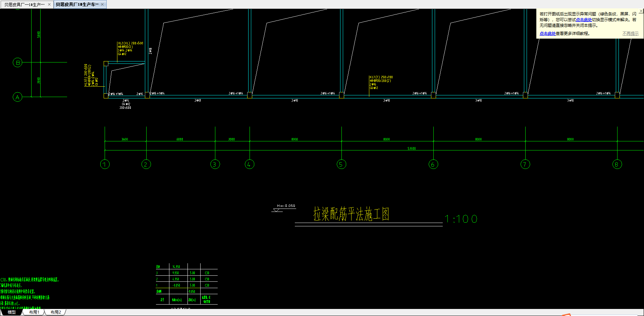This screenshot has width=644, height=316.
Task: Open 点击此处 link for more detailed tutorials
Action: pos(547,34)
